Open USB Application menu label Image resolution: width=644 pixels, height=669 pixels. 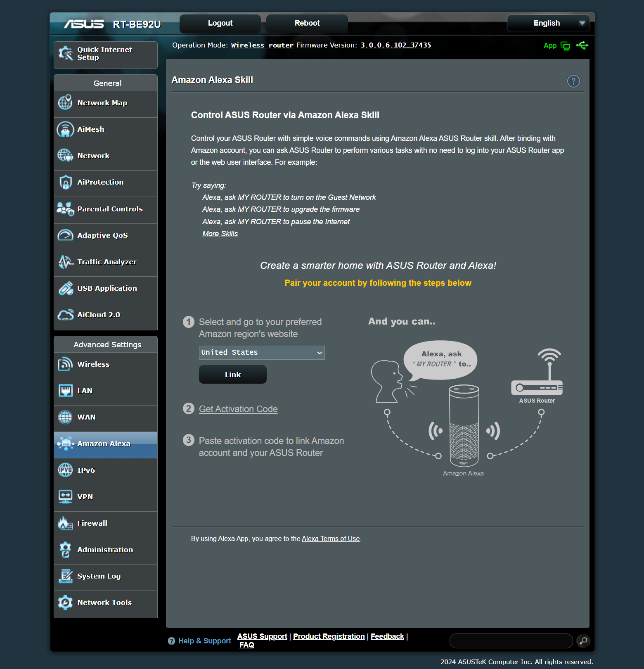[107, 288]
